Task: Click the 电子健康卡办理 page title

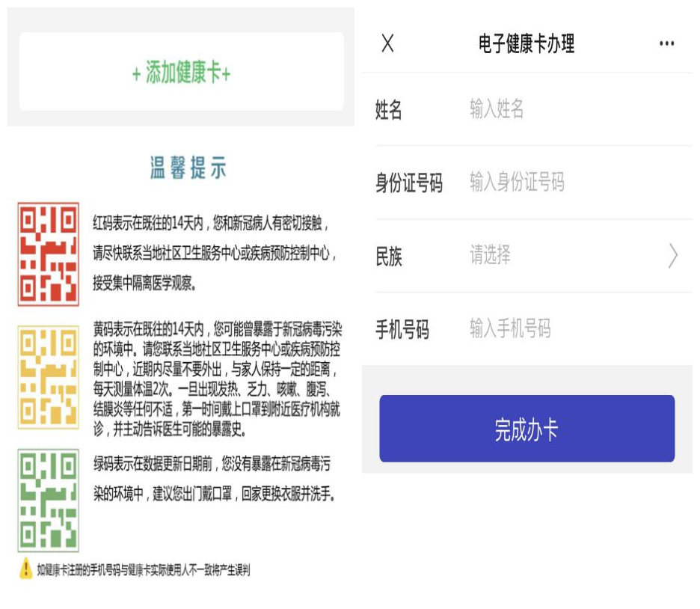Action: (x=526, y=43)
